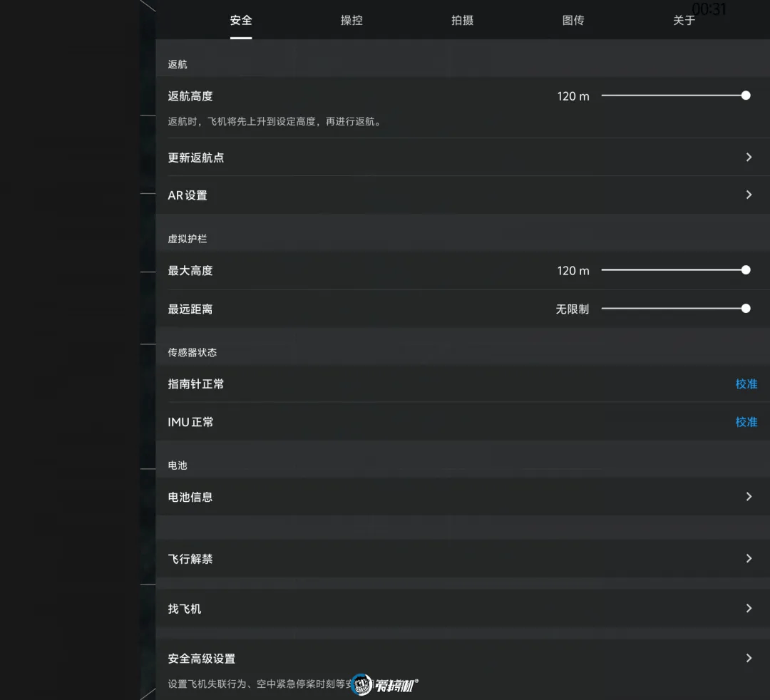This screenshot has width=770, height=700.
Task: Click the IMU 正常 status text
Action: (x=190, y=422)
